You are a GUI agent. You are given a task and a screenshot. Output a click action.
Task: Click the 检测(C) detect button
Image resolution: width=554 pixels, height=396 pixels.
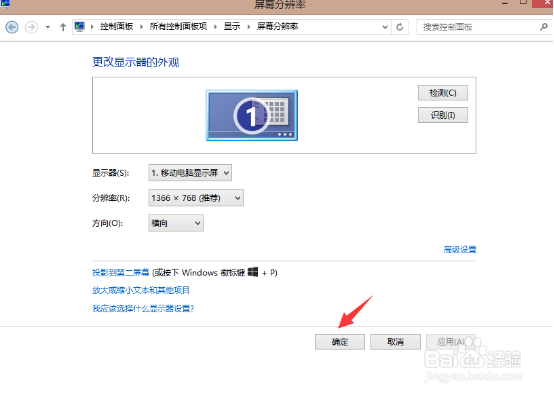pos(443,93)
